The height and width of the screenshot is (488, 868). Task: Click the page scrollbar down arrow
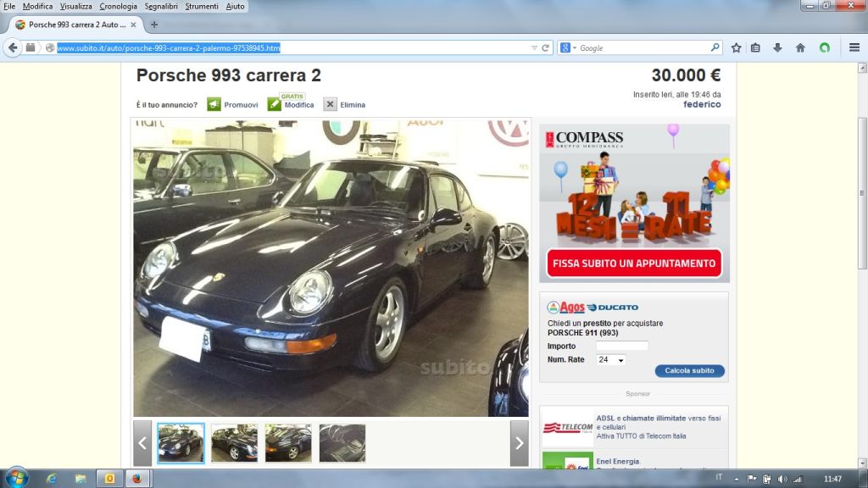(862, 463)
